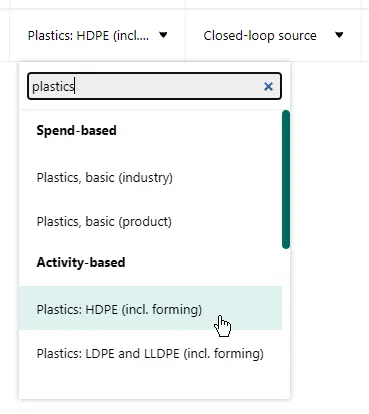Viewport: 369px width, 414px height.
Task: Click the cell right of Closed-loop source
Action: [366, 35]
